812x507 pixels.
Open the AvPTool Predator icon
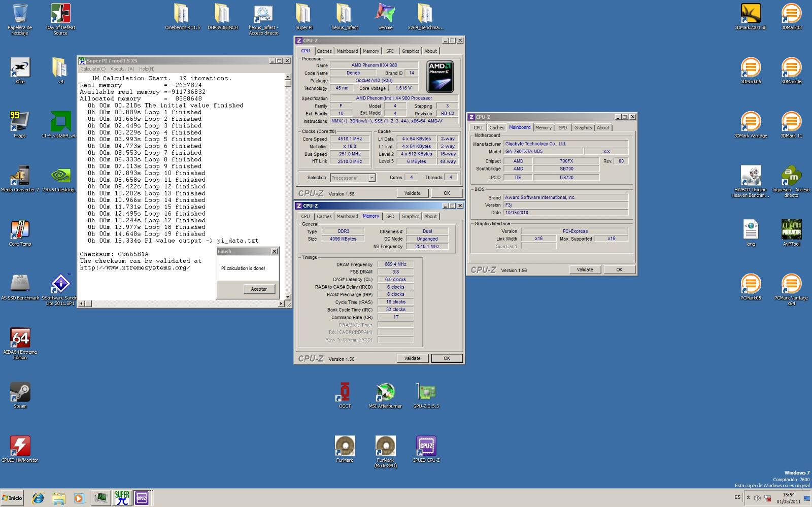coord(791,233)
